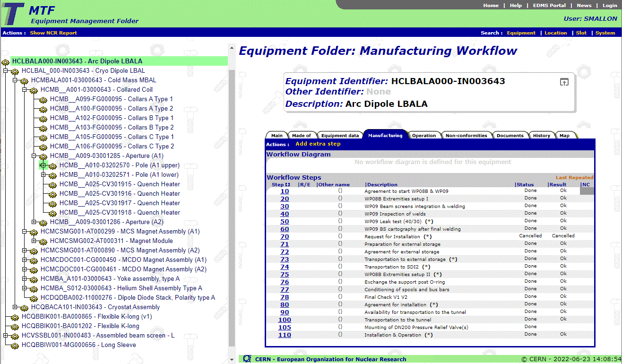Expand the Assembled beam screen - L node
Screen dimensions: 622x364
point(6,336)
